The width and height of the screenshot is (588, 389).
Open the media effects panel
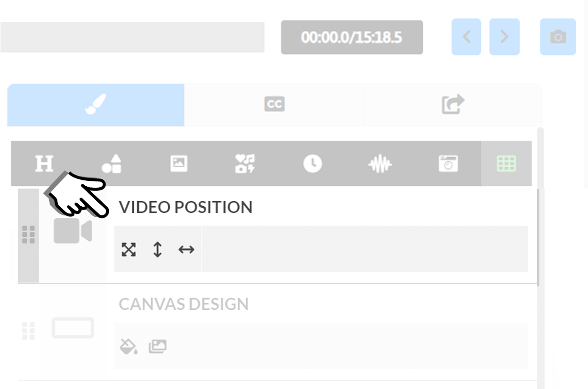(x=246, y=164)
